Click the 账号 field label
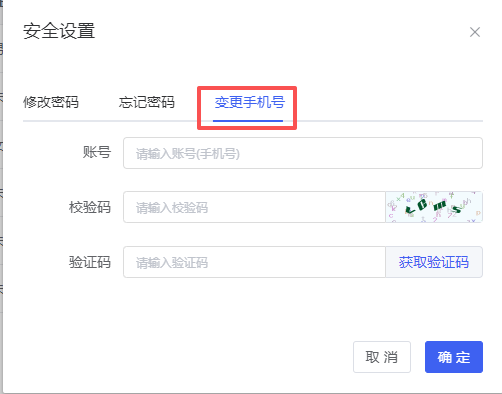 point(97,153)
